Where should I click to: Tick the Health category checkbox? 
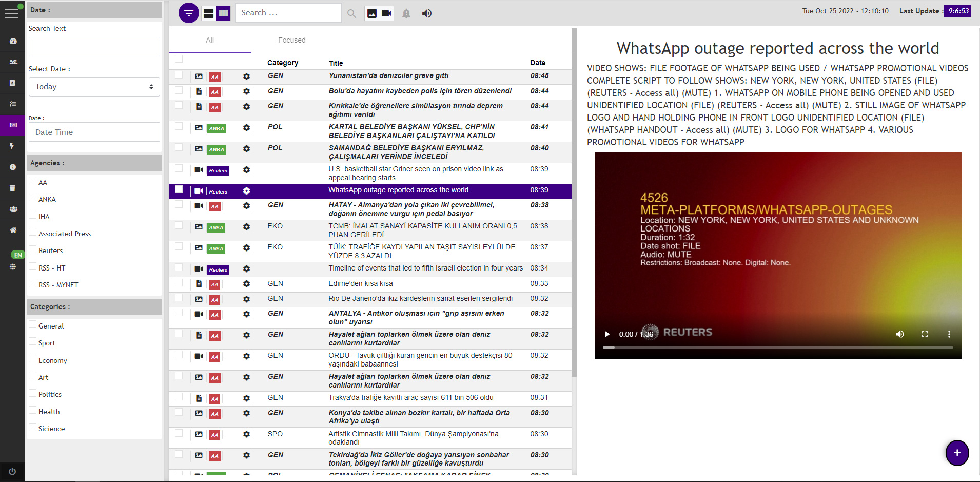pyautogui.click(x=33, y=410)
